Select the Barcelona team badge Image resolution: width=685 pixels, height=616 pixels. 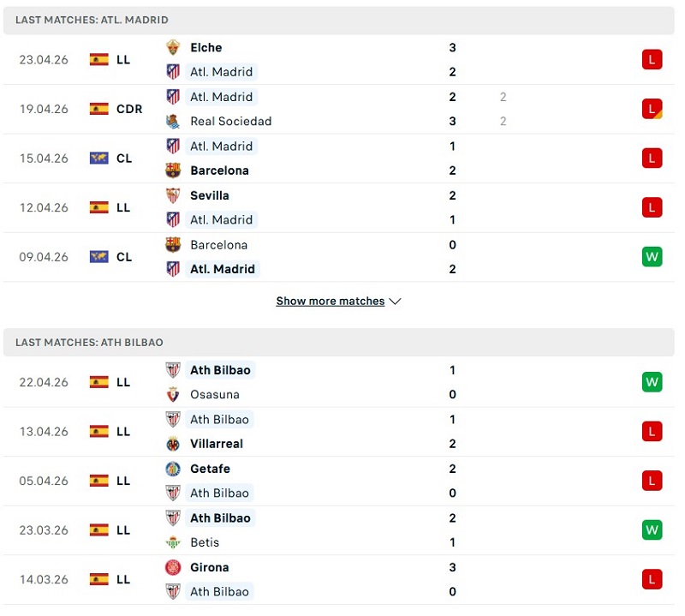(174, 170)
